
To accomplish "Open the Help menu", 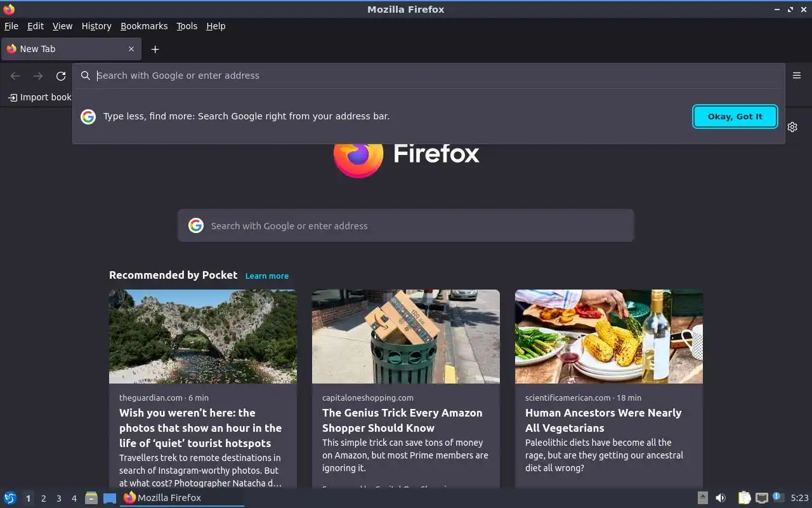I will click(x=216, y=26).
